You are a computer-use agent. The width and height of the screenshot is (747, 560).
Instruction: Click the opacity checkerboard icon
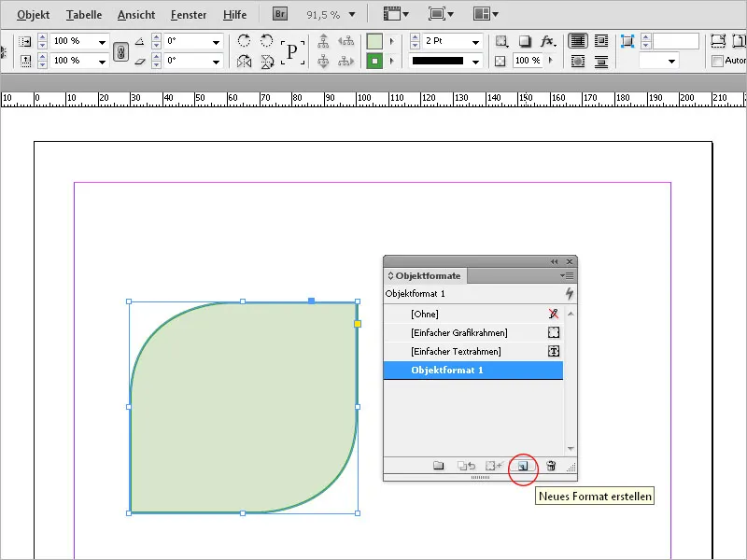(500, 61)
